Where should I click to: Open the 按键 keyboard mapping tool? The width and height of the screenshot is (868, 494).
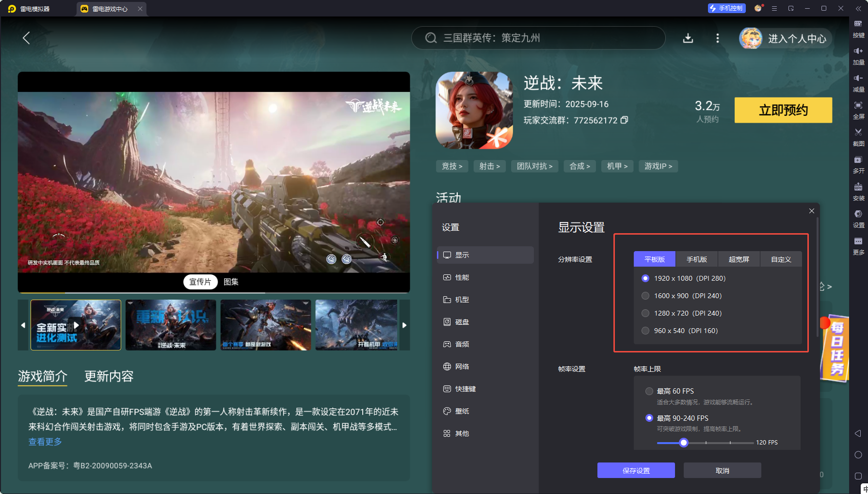click(x=858, y=29)
